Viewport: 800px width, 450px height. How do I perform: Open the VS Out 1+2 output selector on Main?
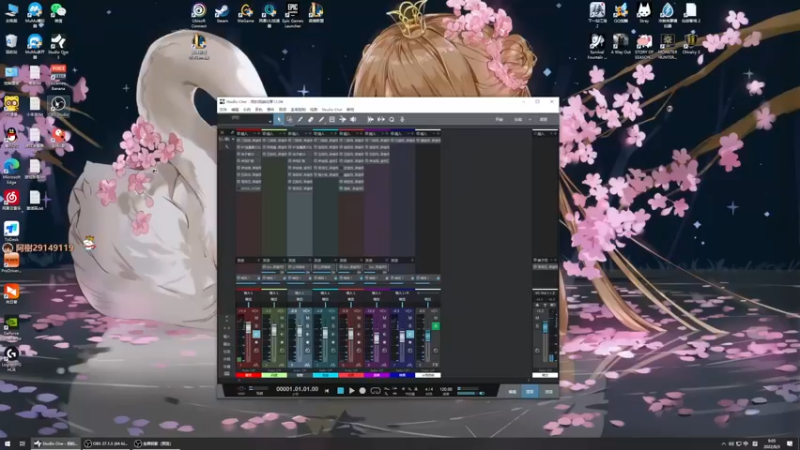pos(545,293)
